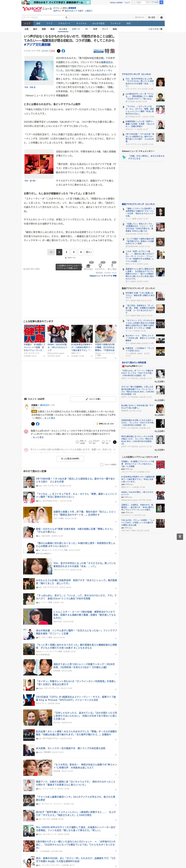Open the 速報 navigation tab
Image resolution: width=186 pixels, height=868 pixels.
[38, 23]
